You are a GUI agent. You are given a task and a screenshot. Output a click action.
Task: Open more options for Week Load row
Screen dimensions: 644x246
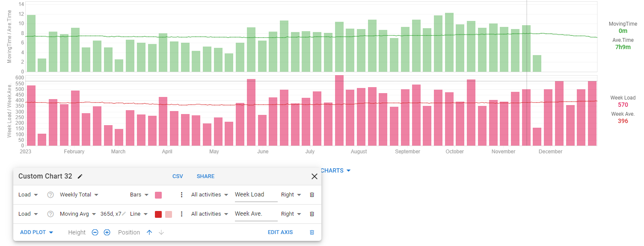[x=181, y=195]
